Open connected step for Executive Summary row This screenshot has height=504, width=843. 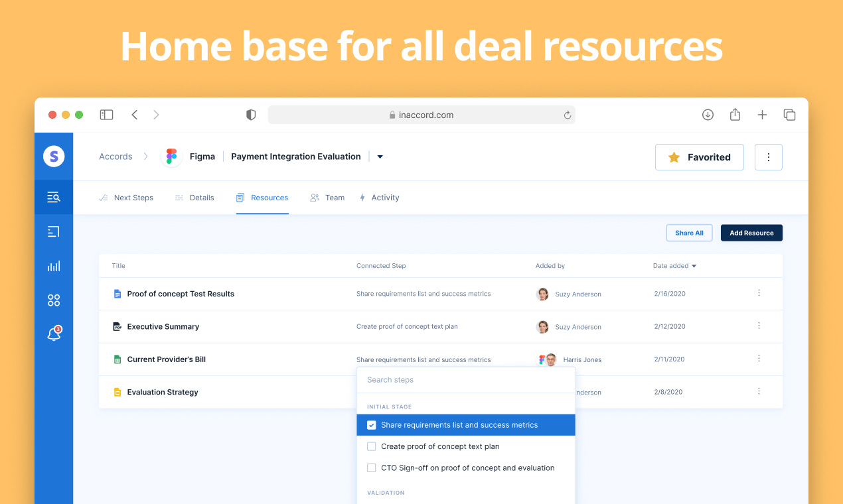pyautogui.click(x=407, y=326)
